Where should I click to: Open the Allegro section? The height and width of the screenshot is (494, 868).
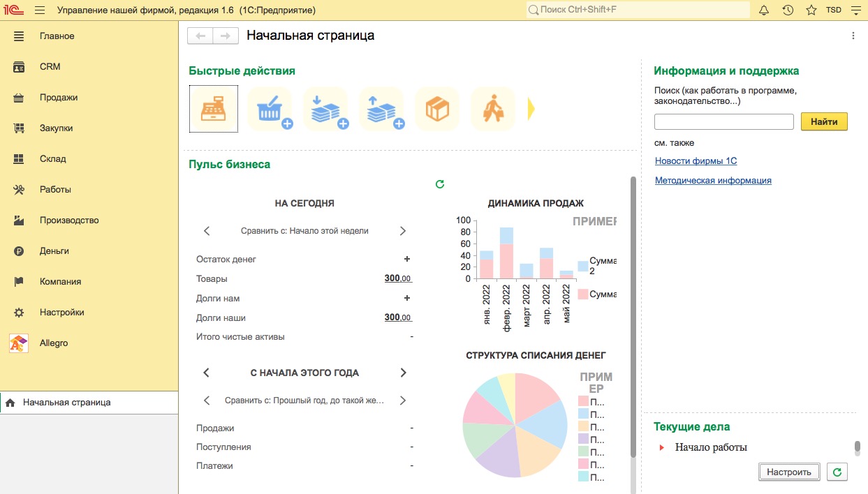[x=54, y=343]
